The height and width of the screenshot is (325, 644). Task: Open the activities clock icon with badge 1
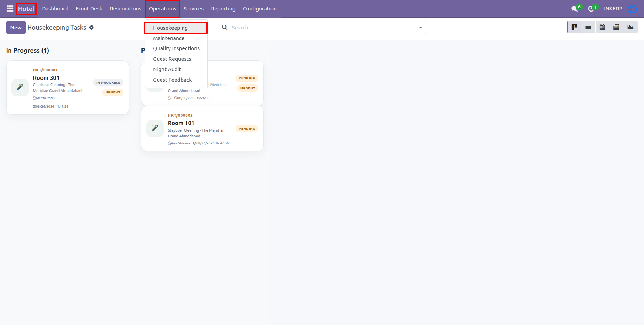click(591, 9)
